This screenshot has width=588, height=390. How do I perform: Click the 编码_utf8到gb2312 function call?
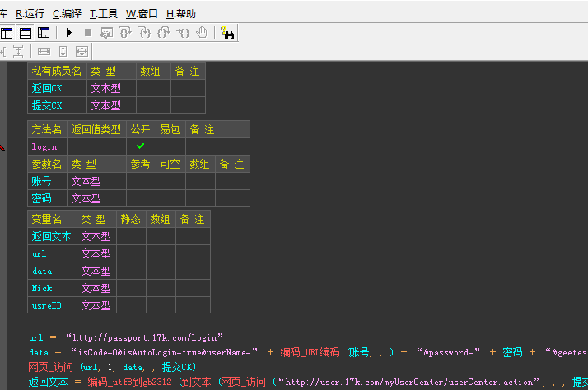point(130,382)
